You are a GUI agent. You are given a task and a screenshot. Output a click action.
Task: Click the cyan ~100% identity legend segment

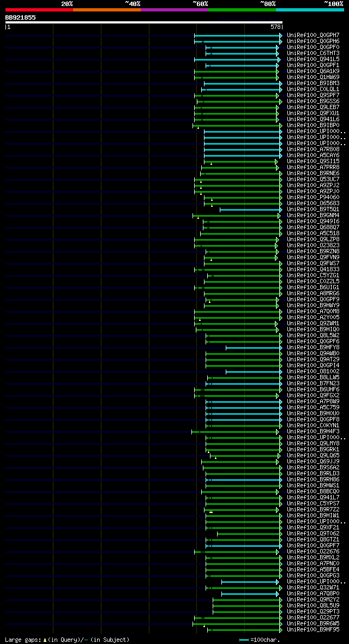pos(310,9)
